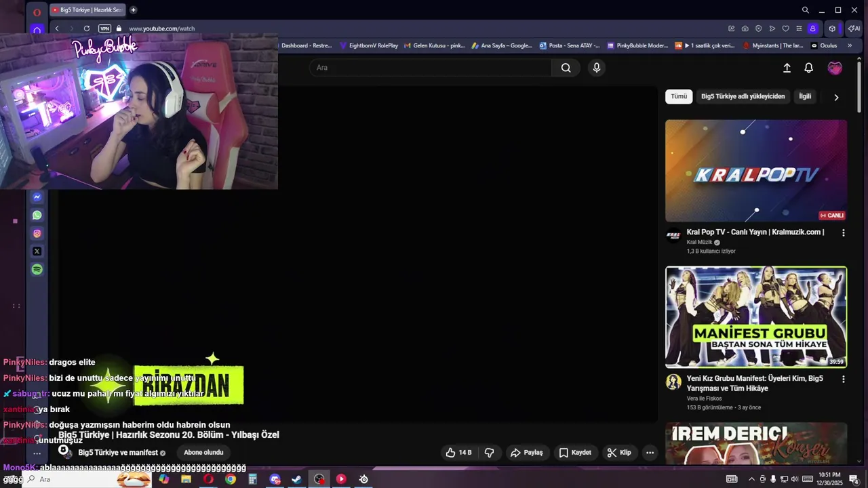Open PinkyBubble Moder... bookmark
This screenshot has height=488, width=868.
click(637, 45)
